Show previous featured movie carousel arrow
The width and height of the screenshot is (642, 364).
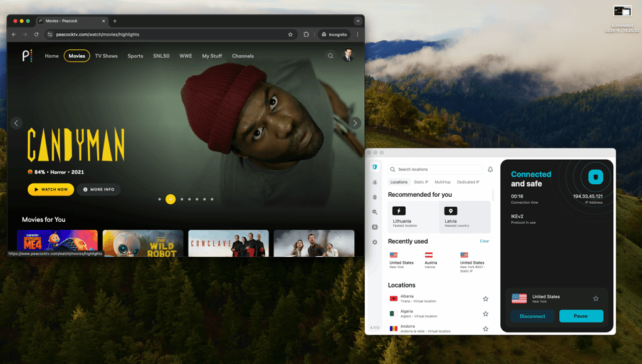pos(16,123)
